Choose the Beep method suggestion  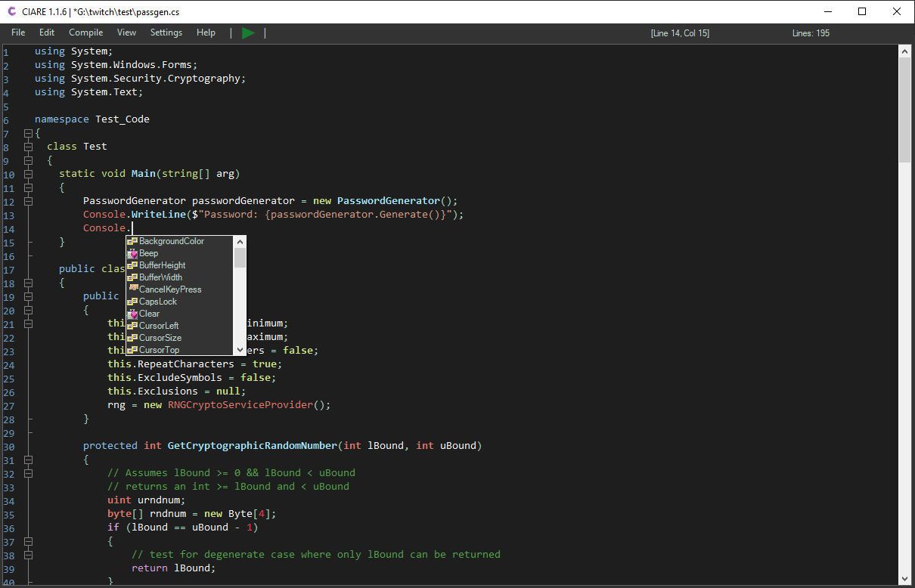(x=180, y=253)
